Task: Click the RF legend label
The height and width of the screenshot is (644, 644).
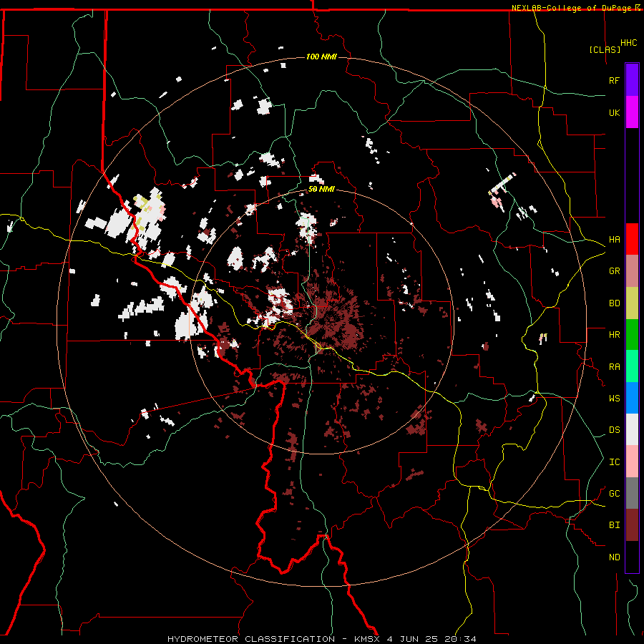Action: pos(615,80)
